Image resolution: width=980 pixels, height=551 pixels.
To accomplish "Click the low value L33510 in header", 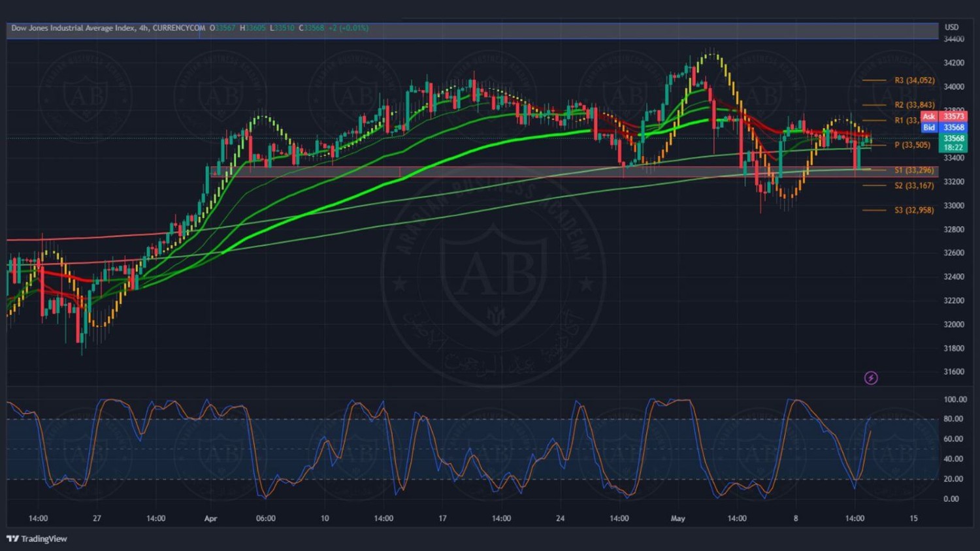I will [x=282, y=28].
